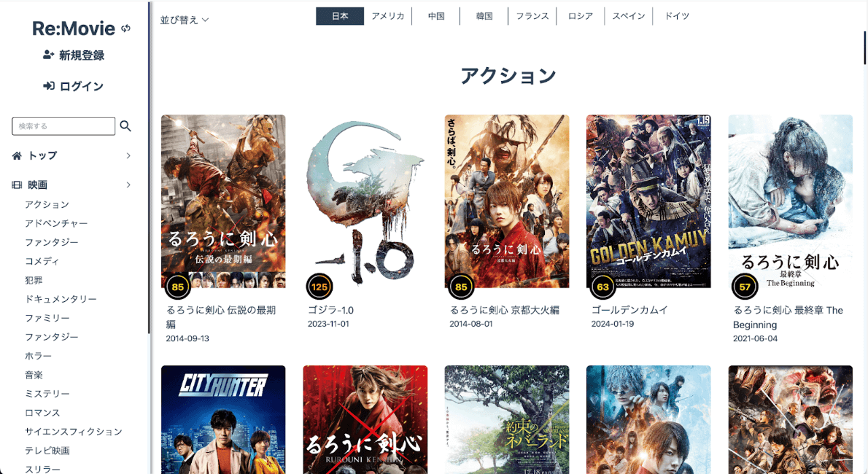The image size is (868, 474).
Task: Click the release date 2023-11-01
Action: (x=328, y=324)
